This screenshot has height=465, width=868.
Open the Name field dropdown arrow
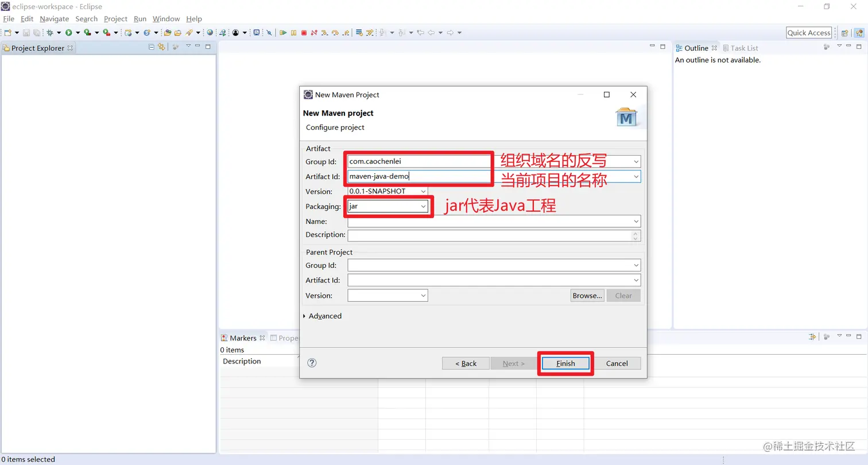[636, 222]
